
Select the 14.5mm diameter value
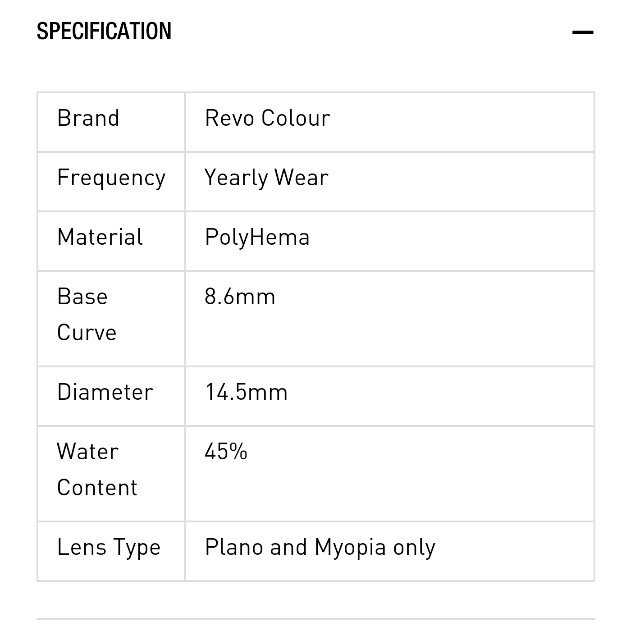[246, 392]
